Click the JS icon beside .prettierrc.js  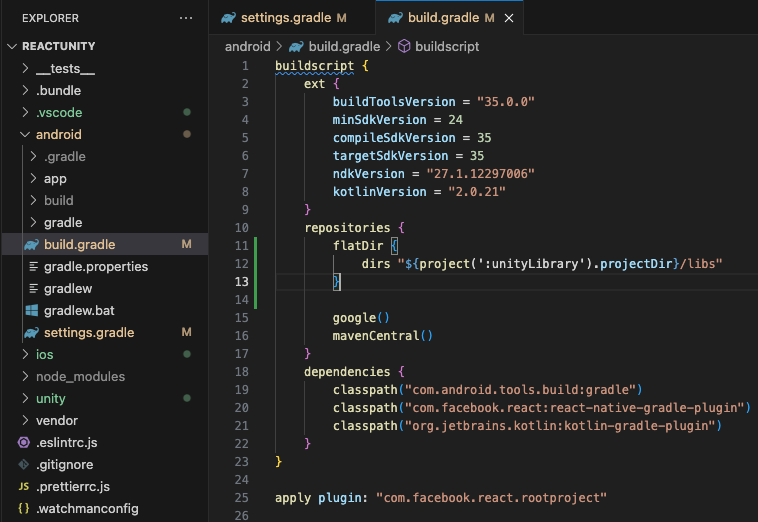(x=24, y=486)
